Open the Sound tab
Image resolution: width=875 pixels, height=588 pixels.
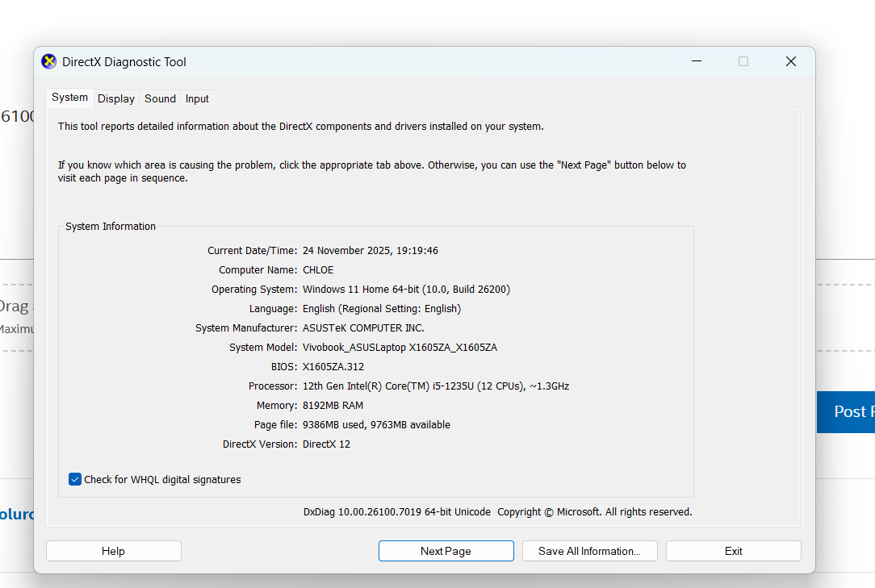click(160, 98)
